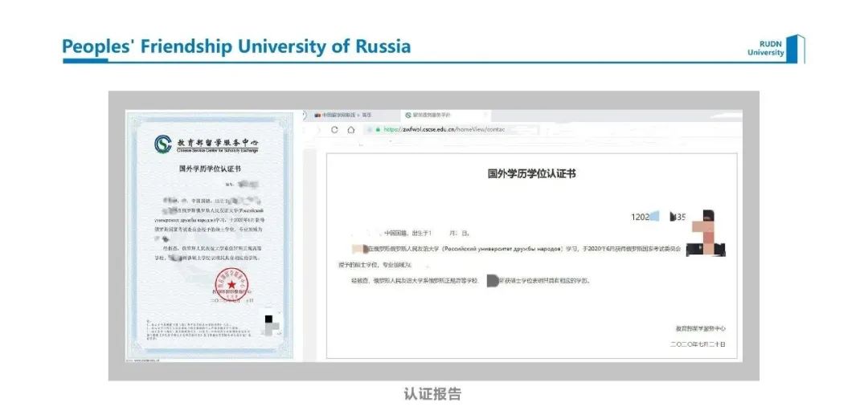Click the red official seal stamp

(231, 285)
